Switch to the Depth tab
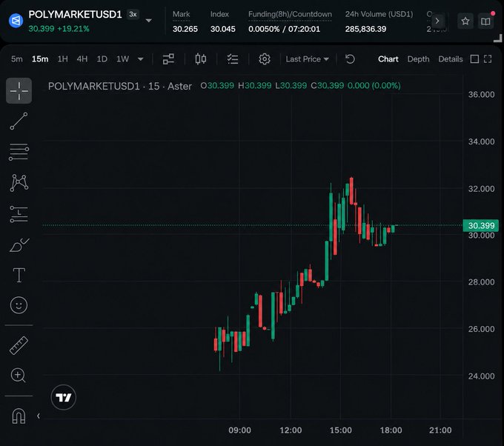Screen dimensions: 504x446 pos(418,59)
